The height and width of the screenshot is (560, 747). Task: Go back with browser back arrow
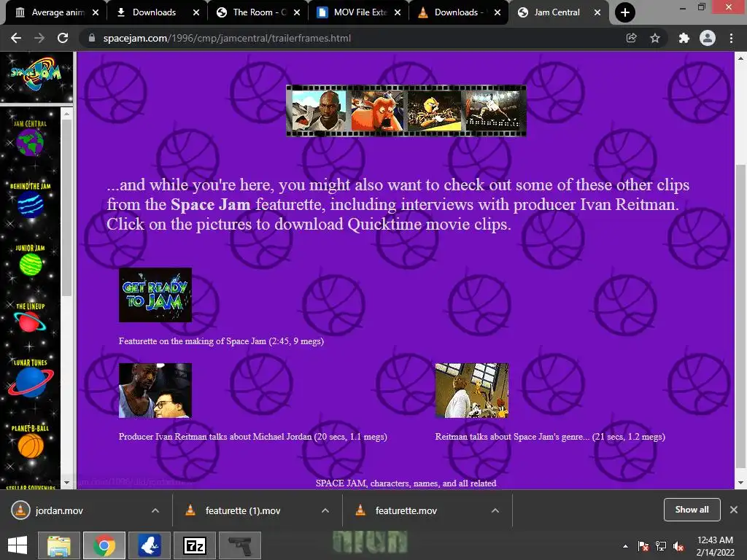16,38
